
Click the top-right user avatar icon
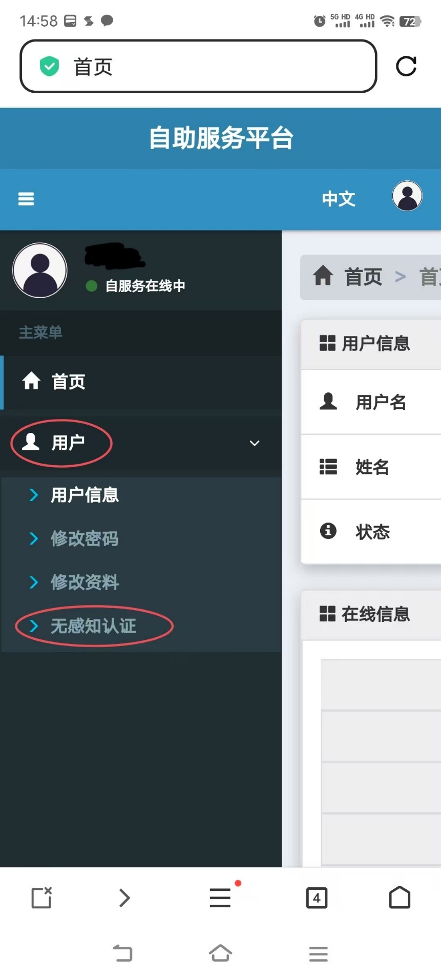click(407, 196)
